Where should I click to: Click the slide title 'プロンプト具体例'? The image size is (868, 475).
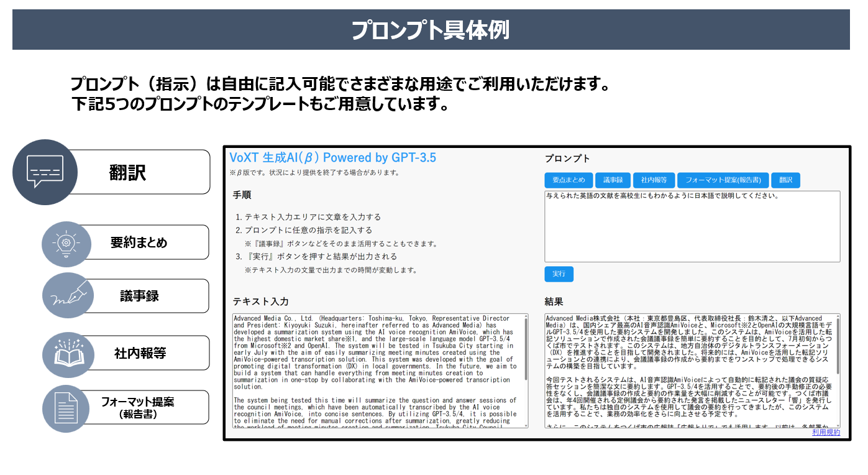(431, 30)
